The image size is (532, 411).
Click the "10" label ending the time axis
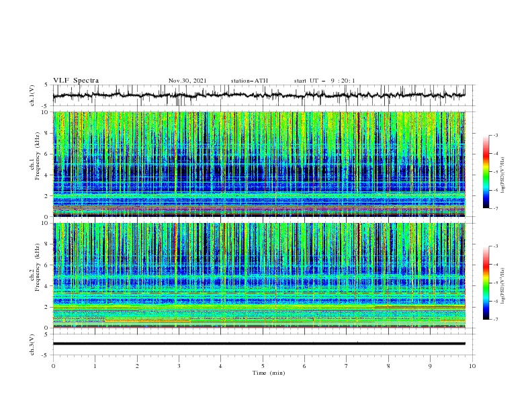(x=472, y=366)
